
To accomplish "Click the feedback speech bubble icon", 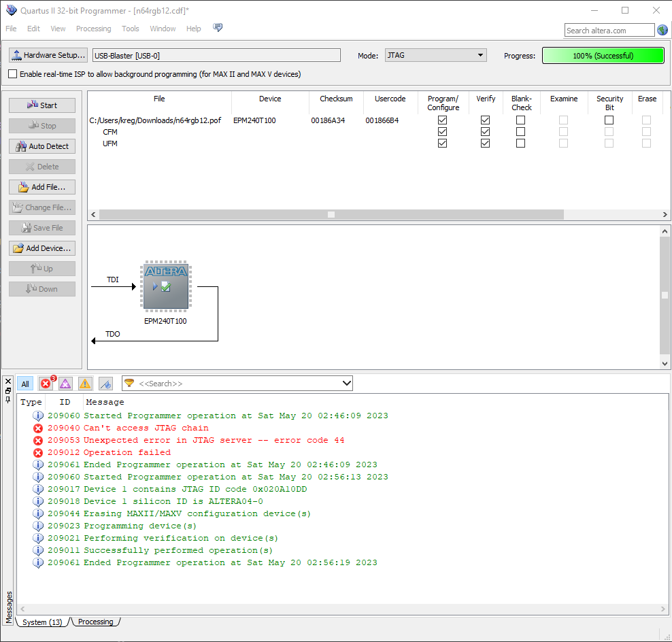I will (218, 28).
